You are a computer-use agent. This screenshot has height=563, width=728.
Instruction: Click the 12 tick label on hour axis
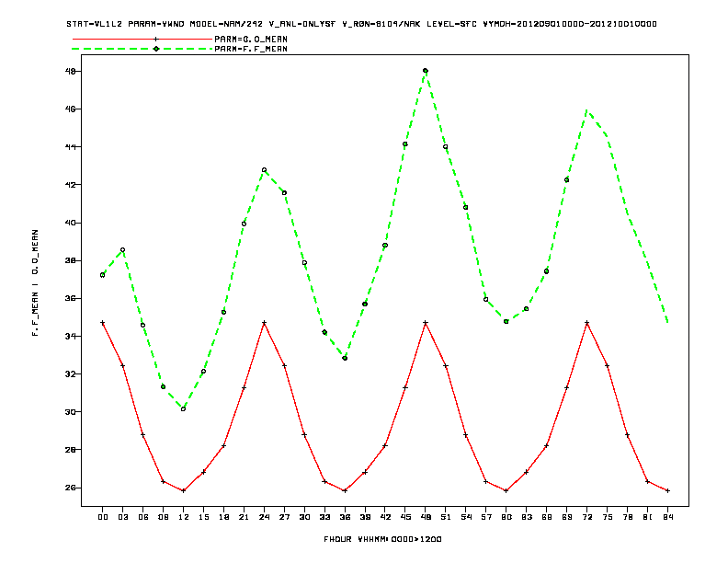[x=184, y=517]
